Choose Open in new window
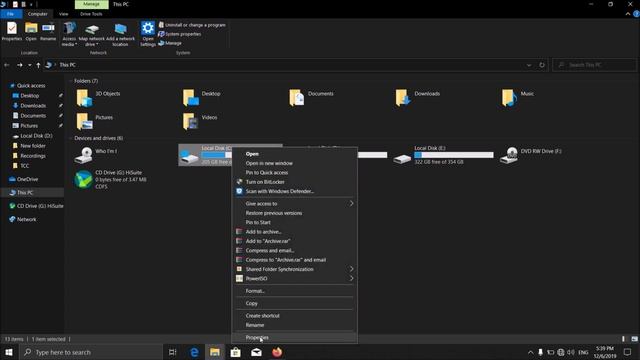640x360 pixels. [x=294, y=163]
